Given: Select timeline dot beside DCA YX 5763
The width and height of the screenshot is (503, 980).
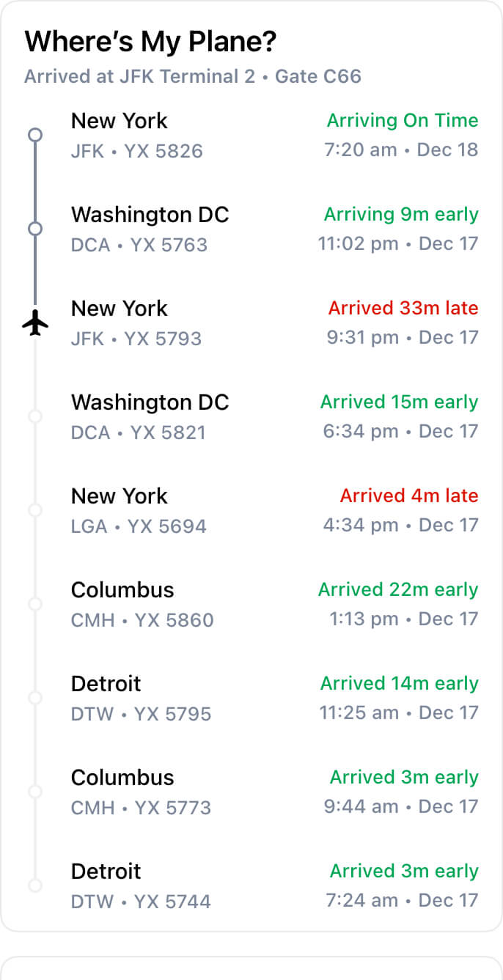Looking at the screenshot, I should click(35, 229).
